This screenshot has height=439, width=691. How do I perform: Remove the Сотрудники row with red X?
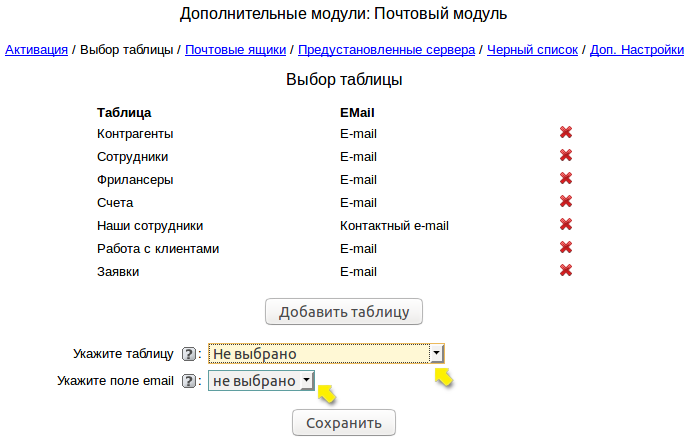point(565,156)
